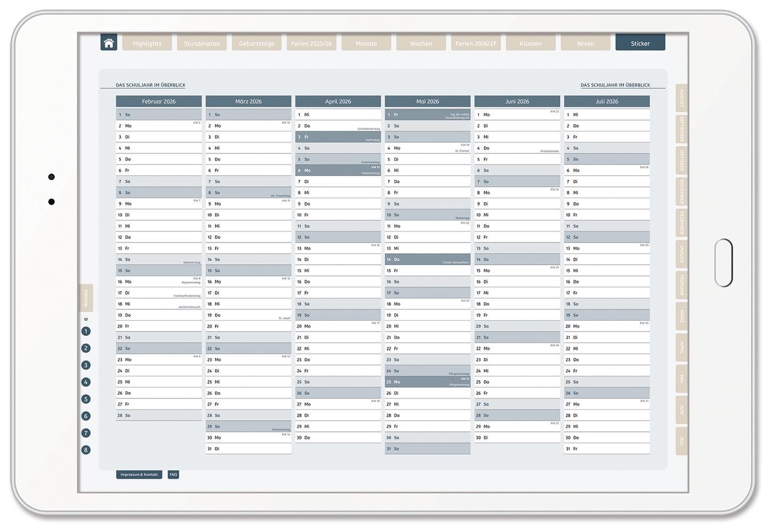
Task: Click the 14 Sa Valentinstag entry in Februar
Action: [x=159, y=260]
